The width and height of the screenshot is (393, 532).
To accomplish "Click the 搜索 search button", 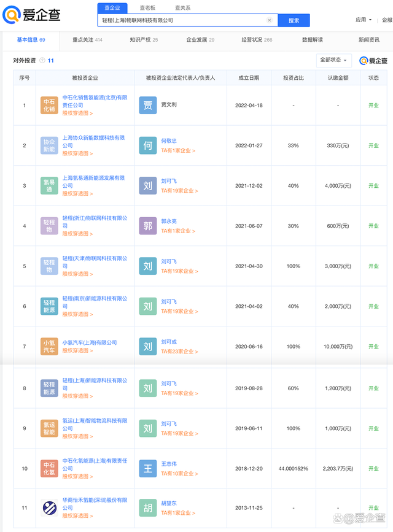I will [294, 20].
